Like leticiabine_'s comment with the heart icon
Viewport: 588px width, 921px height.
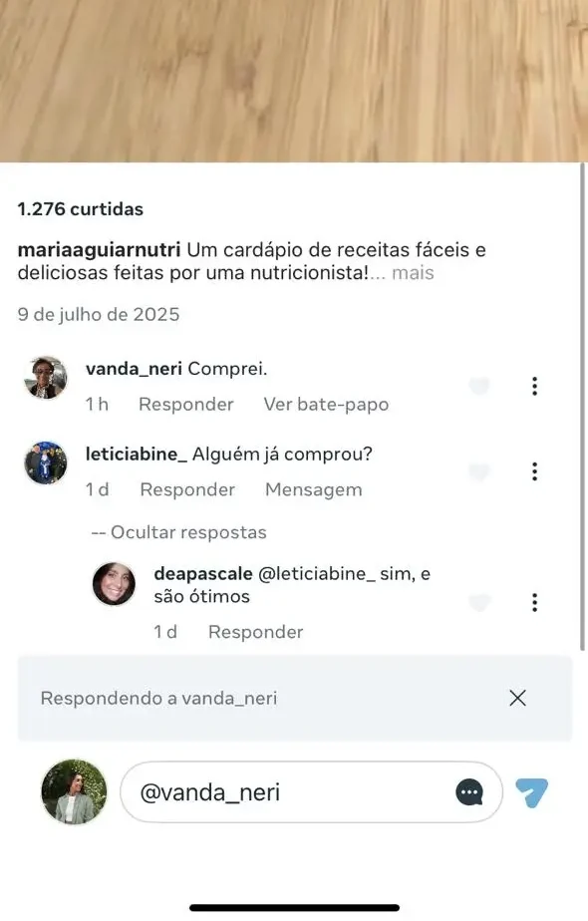pyautogui.click(x=479, y=471)
